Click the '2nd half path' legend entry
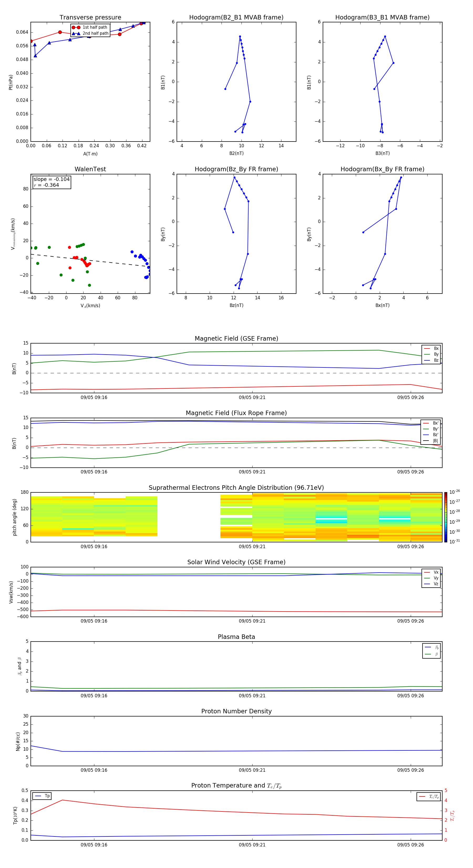The width and height of the screenshot is (473, 868). click(x=90, y=33)
